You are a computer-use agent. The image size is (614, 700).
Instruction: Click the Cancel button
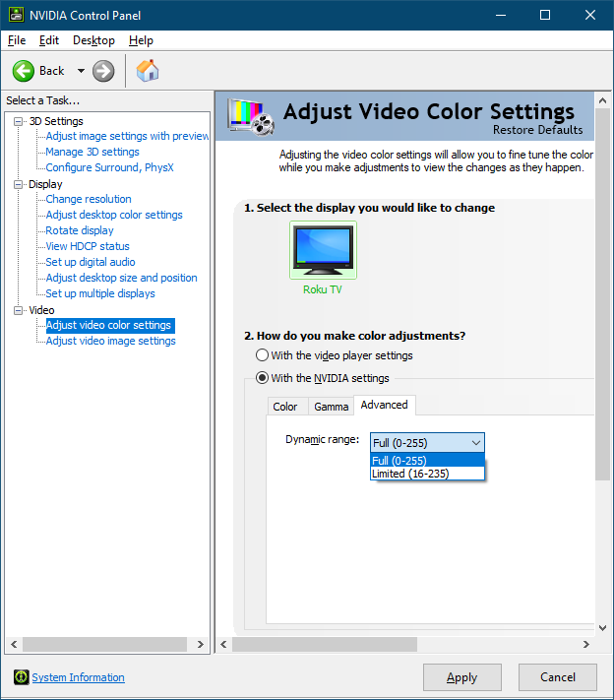pyautogui.click(x=557, y=677)
